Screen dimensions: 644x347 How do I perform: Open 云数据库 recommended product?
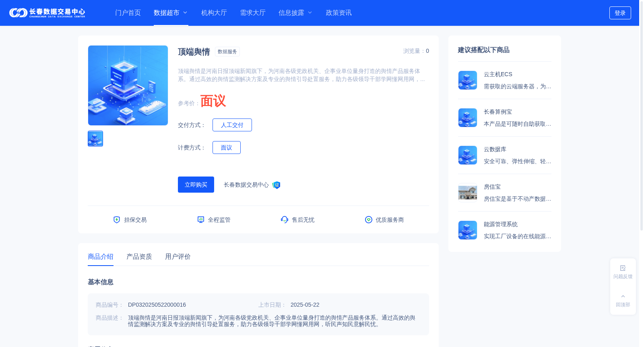(x=495, y=149)
